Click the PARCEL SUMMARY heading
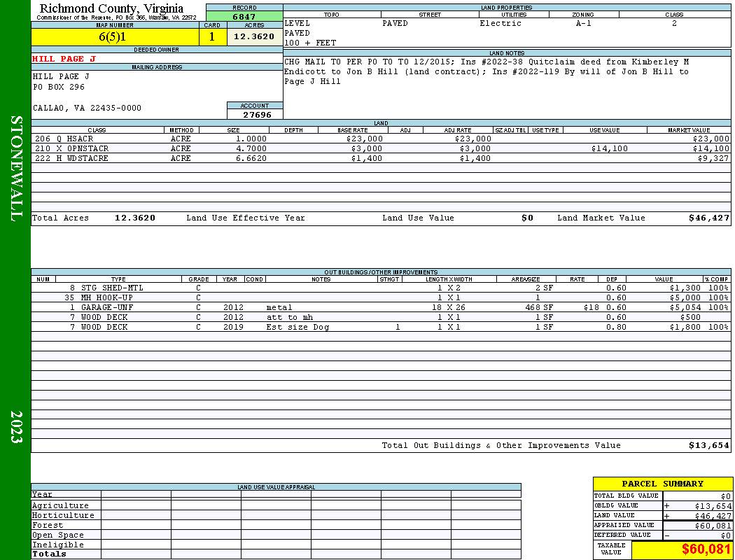The height and width of the screenshot is (560, 735). (662, 484)
